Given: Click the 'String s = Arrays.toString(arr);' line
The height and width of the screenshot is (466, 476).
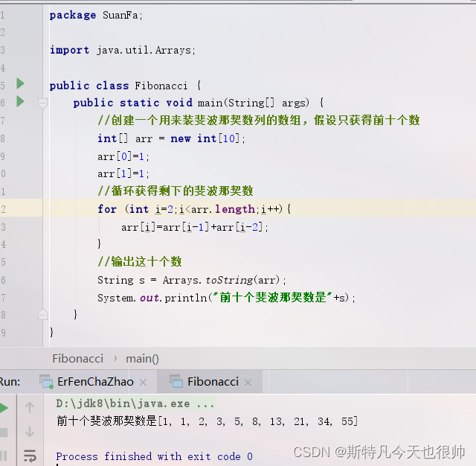Looking at the screenshot, I should [192, 280].
